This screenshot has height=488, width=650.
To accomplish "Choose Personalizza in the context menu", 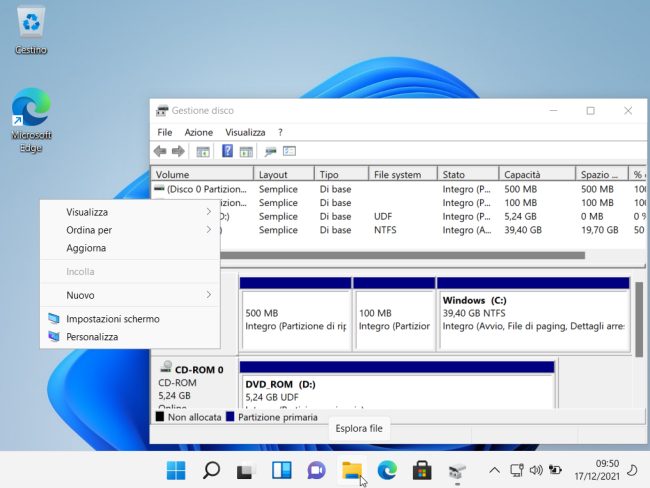I will pos(130,337).
